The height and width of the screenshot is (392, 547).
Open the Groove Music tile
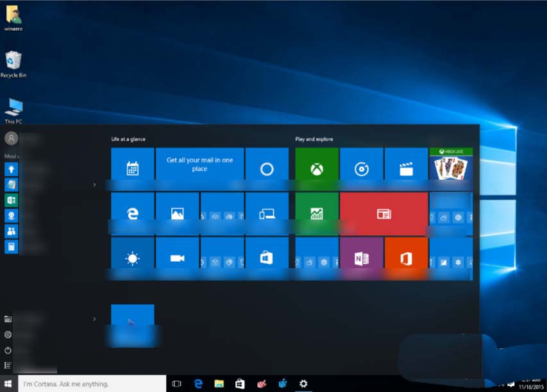[x=362, y=169]
